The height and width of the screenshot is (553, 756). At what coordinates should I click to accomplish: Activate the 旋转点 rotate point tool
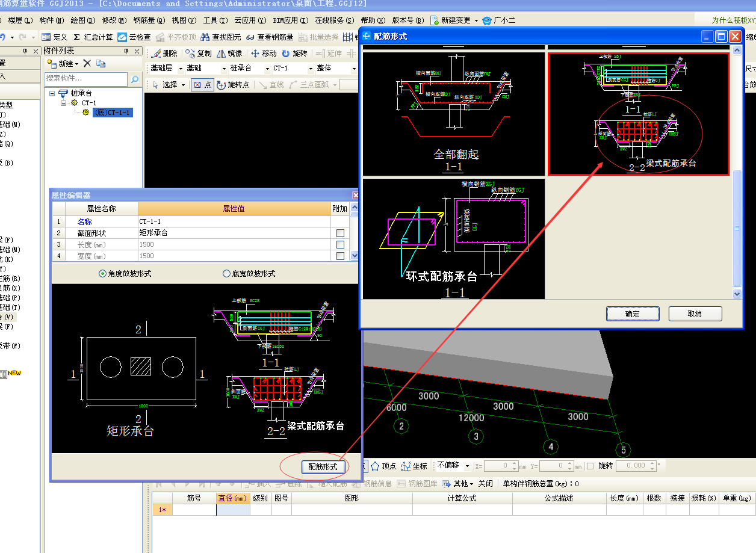point(234,85)
